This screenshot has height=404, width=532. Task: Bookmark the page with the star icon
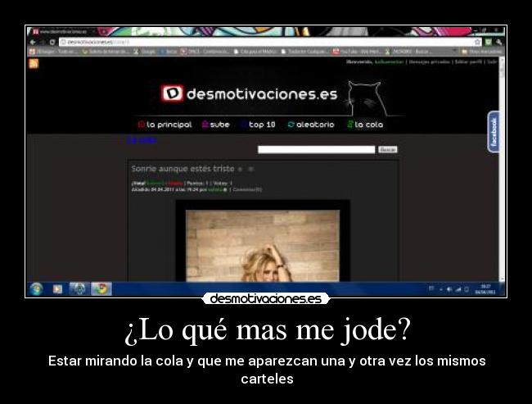click(478, 42)
